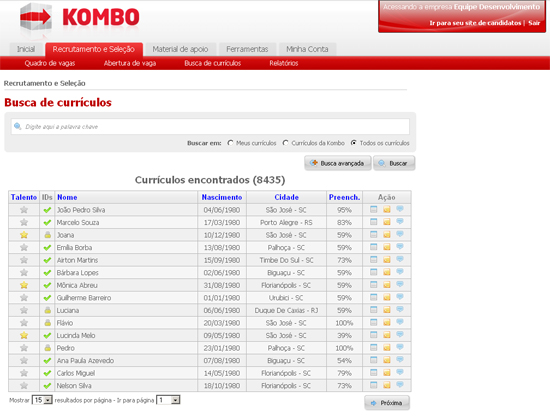This screenshot has width=550, height=416.
Task: Click green check icon for Nelson Silva
Action: (47, 386)
